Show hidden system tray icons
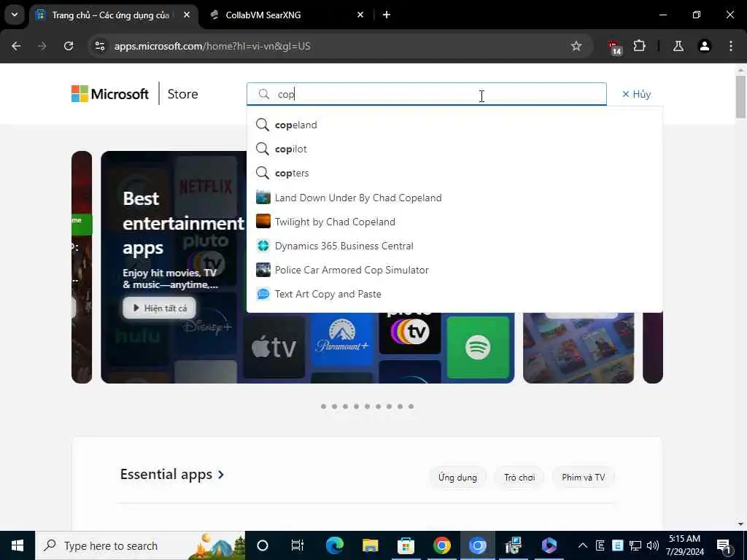 click(582, 545)
